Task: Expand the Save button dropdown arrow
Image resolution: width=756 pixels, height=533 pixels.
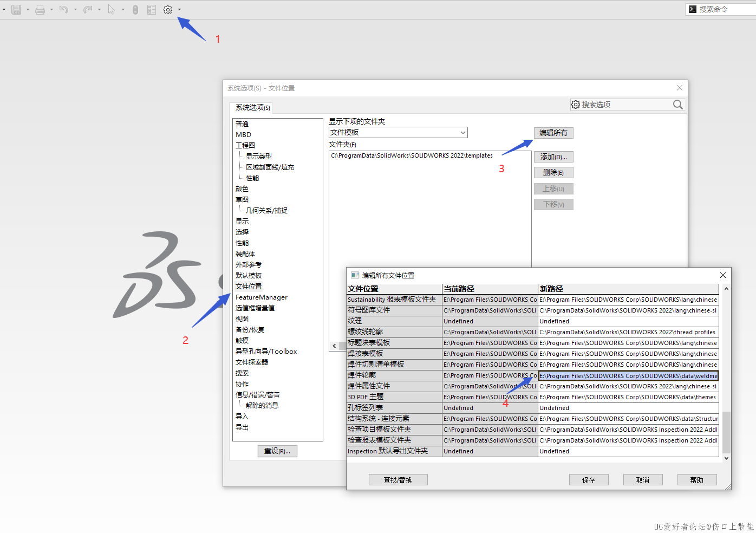Action: (x=28, y=10)
